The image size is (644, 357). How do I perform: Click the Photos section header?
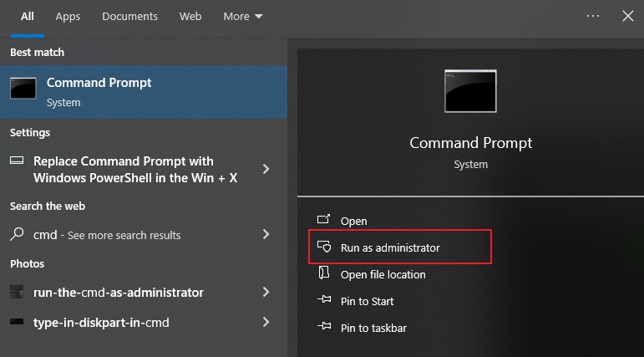click(27, 263)
